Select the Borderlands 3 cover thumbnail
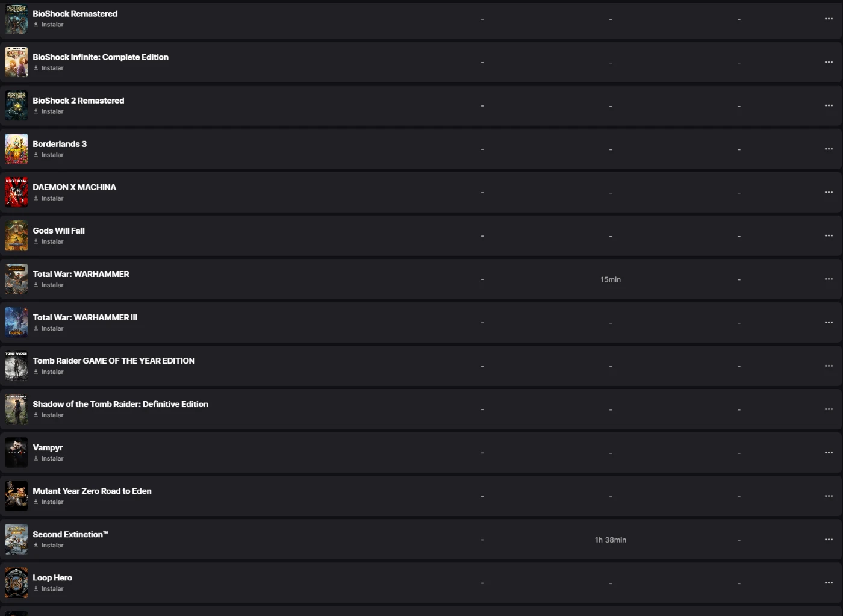843x616 pixels. (16, 149)
